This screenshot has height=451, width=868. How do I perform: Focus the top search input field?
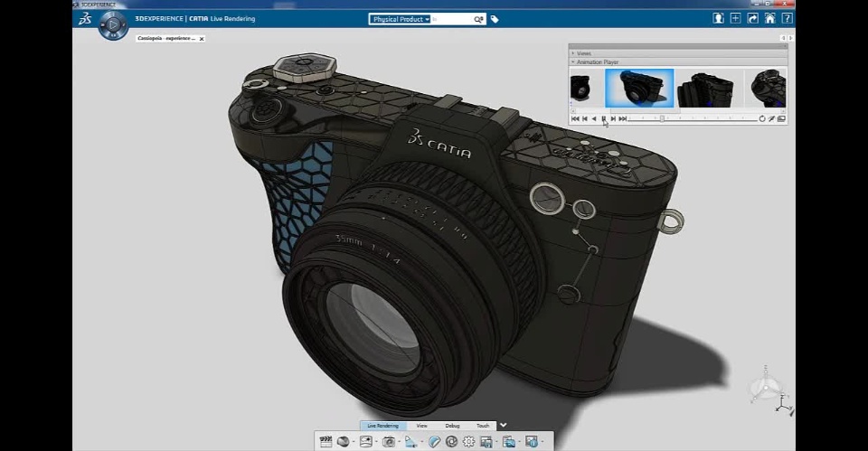451,19
